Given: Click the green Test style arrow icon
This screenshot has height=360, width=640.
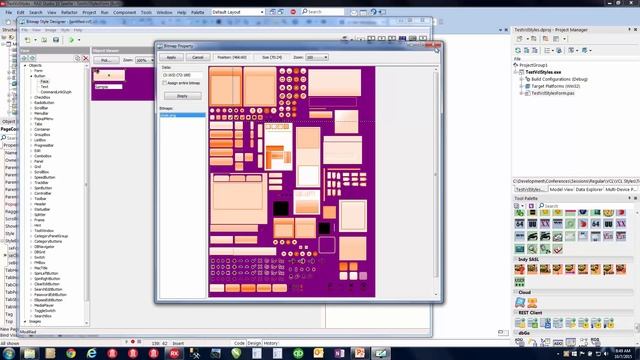Looking at the screenshot, I should (x=71, y=40).
